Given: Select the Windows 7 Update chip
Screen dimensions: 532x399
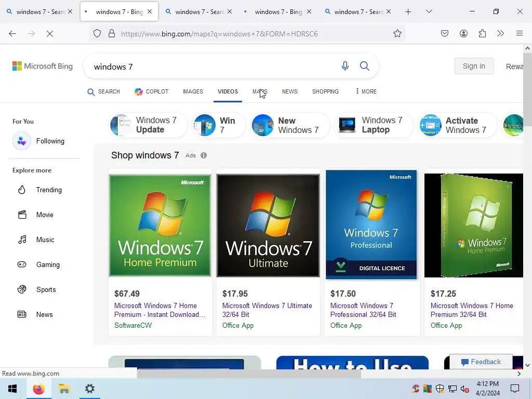Looking at the screenshot, I should click(148, 125).
